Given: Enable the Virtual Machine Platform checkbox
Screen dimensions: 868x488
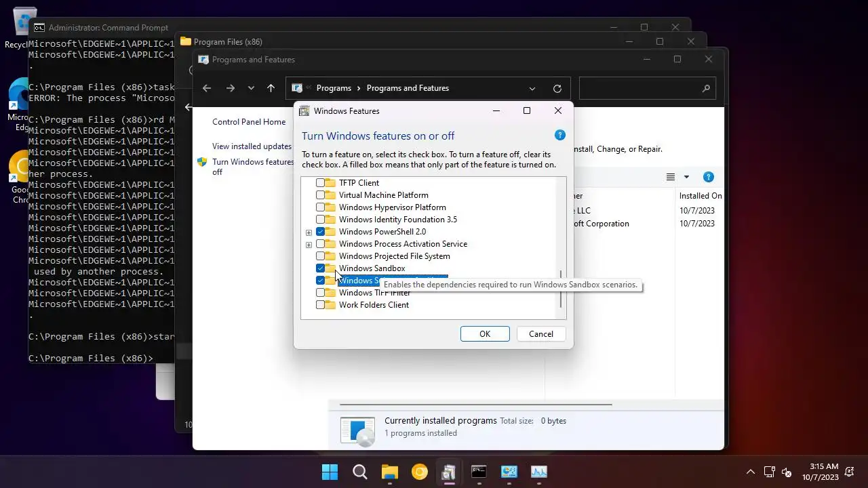Looking at the screenshot, I should point(320,195).
